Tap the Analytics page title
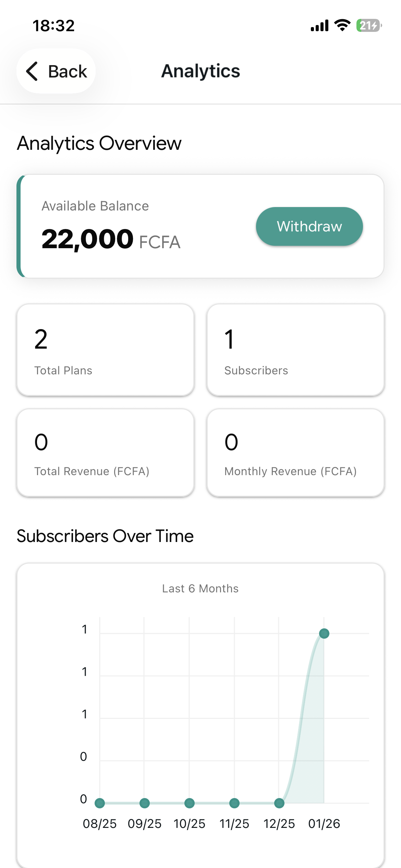Image resolution: width=401 pixels, height=868 pixels. tap(200, 71)
